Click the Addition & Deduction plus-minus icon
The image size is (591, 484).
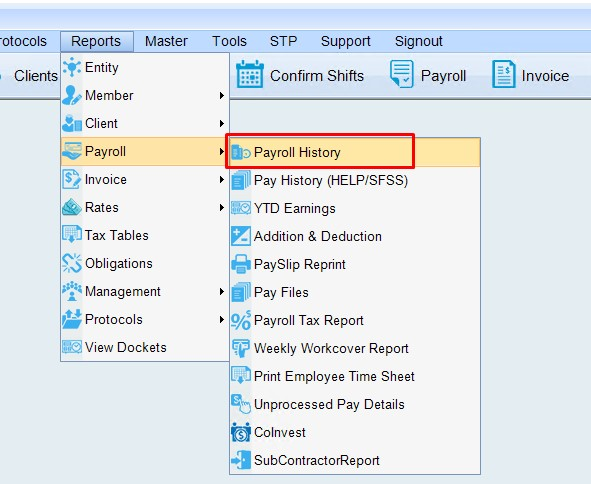(240, 236)
